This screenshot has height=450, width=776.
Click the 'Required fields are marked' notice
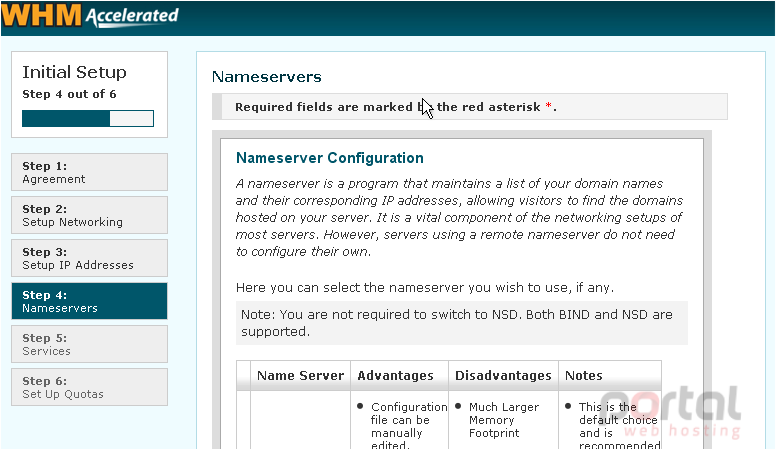coord(470,107)
